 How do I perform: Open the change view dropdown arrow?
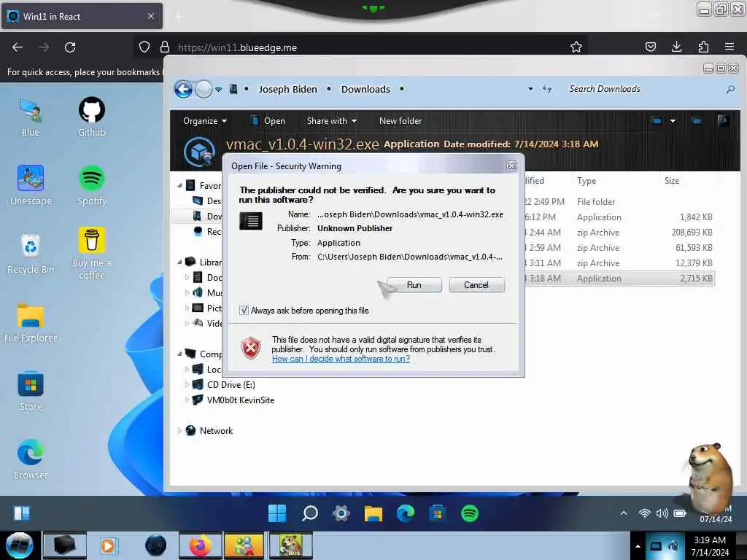pyautogui.click(x=673, y=121)
